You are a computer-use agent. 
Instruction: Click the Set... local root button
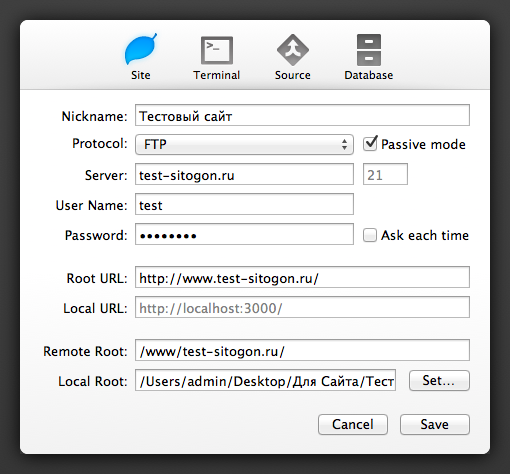439,380
